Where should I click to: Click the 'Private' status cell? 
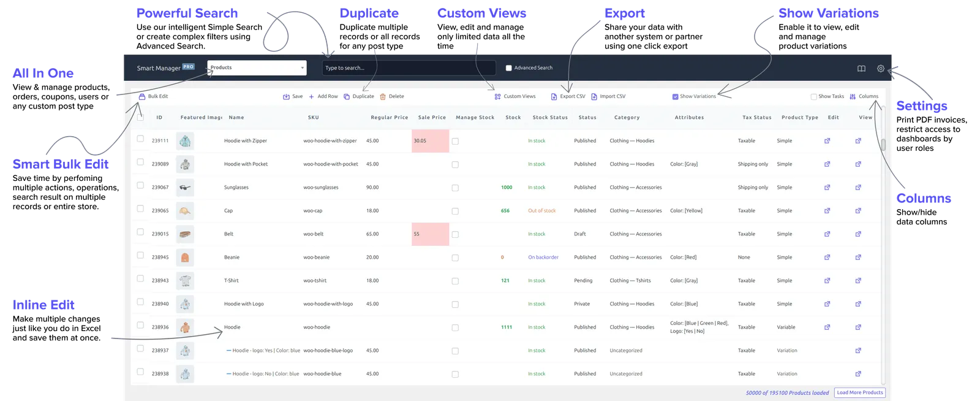click(582, 304)
